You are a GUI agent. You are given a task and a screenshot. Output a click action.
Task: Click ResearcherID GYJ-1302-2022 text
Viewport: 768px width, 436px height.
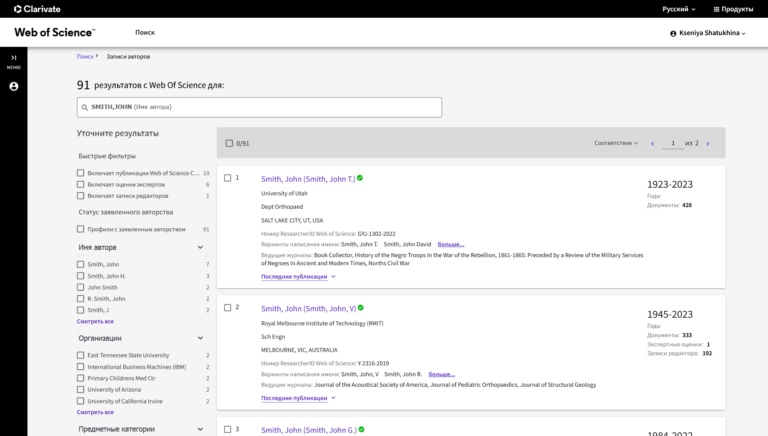[x=377, y=234]
